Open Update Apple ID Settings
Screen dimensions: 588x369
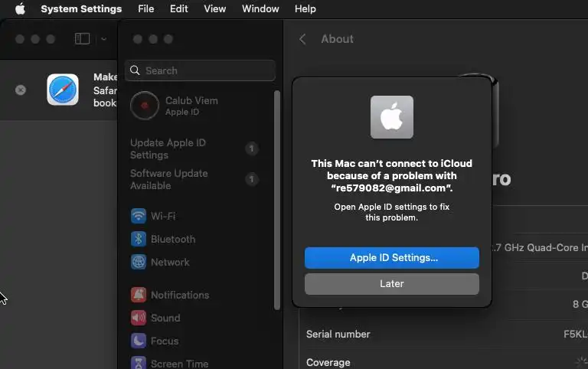(194, 149)
